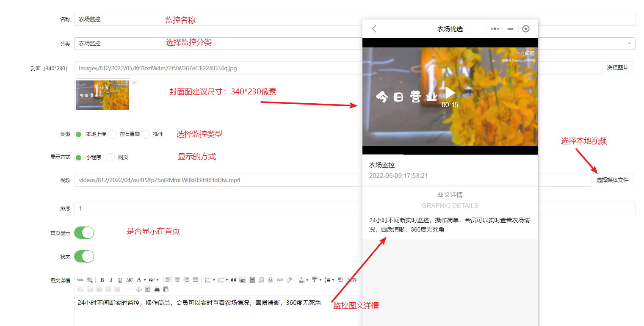
Task: Insert a numbered list
Action: (x=208, y=280)
